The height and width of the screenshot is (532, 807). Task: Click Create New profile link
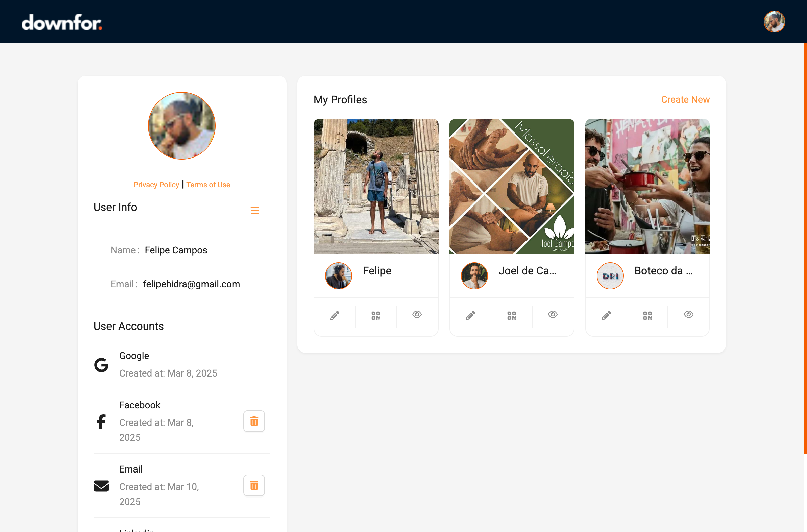click(685, 99)
